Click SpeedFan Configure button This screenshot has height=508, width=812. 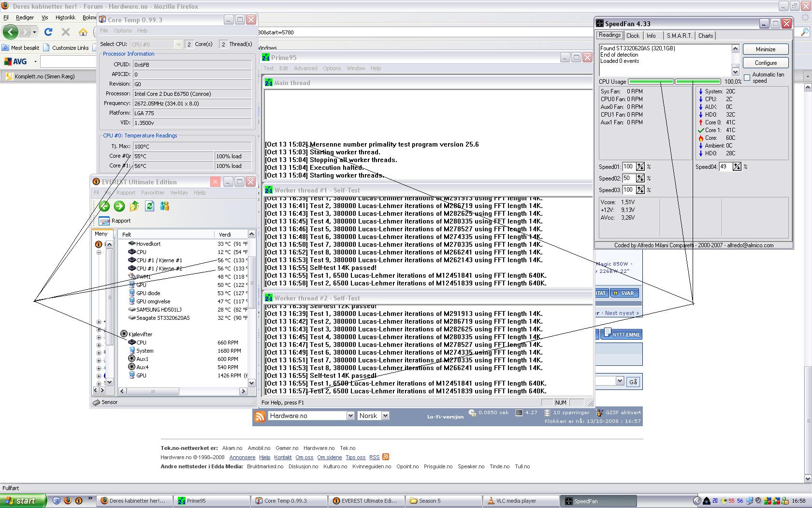tap(766, 63)
